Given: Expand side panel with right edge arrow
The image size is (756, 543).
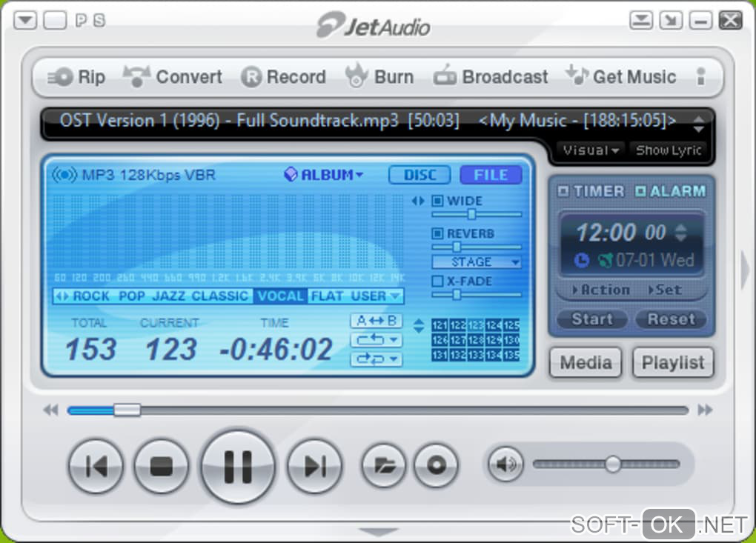Looking at the screenshot, I should pos(746,270).
